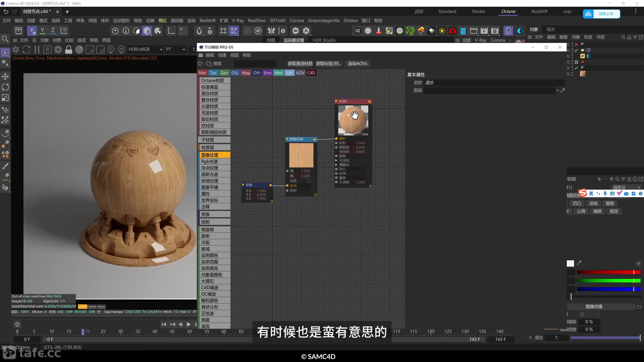Click the red Octane camera icon
This screenshot has width=644, height=362.
[x=452, y=31]
